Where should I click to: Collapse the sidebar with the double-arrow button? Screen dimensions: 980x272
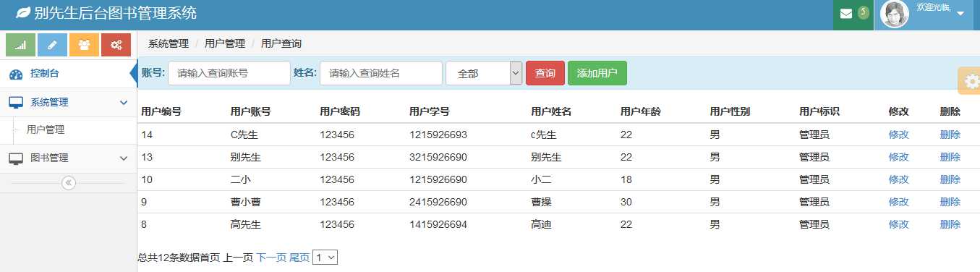tap(69, 182)
